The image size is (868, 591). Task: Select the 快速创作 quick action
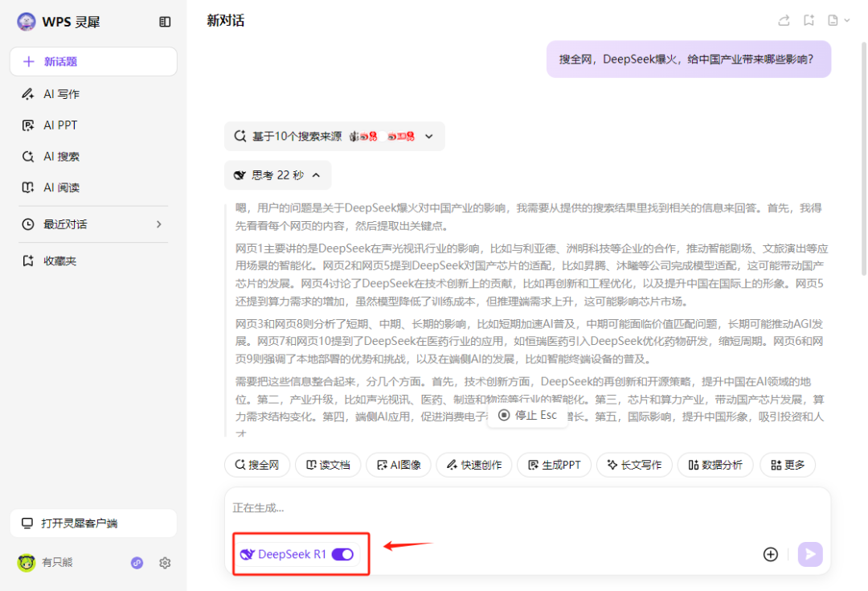(x=474, y=465)
